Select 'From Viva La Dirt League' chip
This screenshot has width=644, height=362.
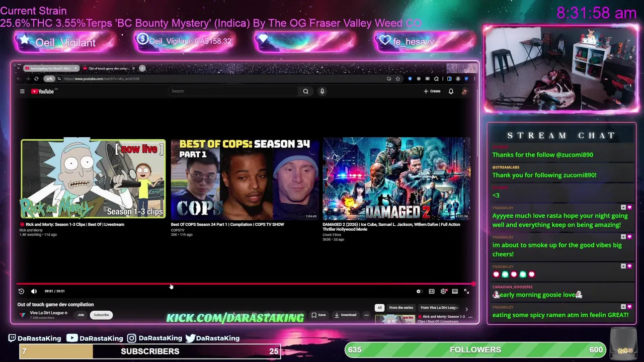(439, 308)
